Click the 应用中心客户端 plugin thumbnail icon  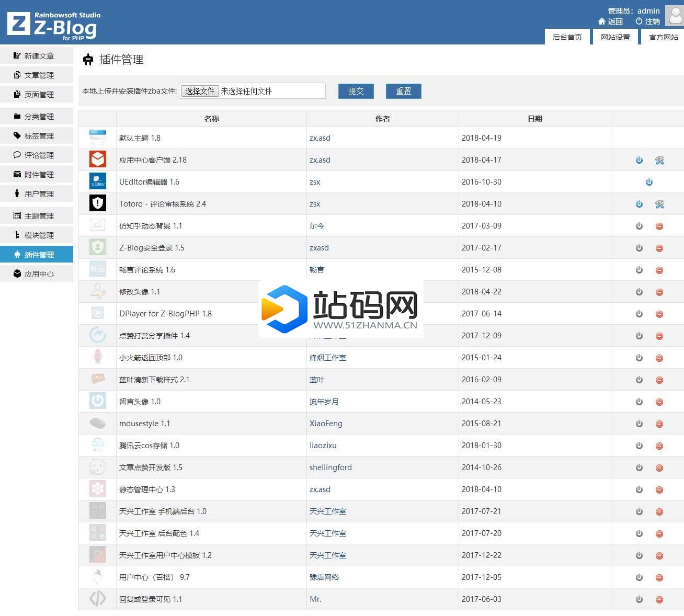click(x=98, y=159)
